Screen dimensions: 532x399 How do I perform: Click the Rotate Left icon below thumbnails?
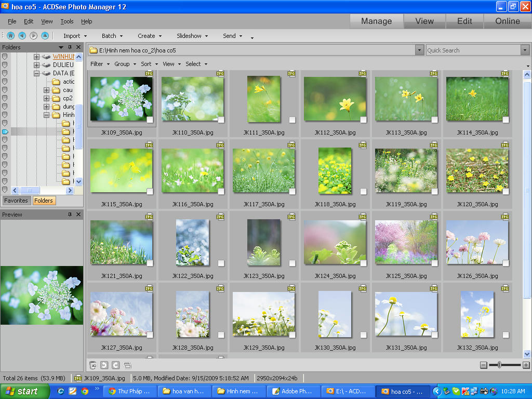(x=104, y=365)
